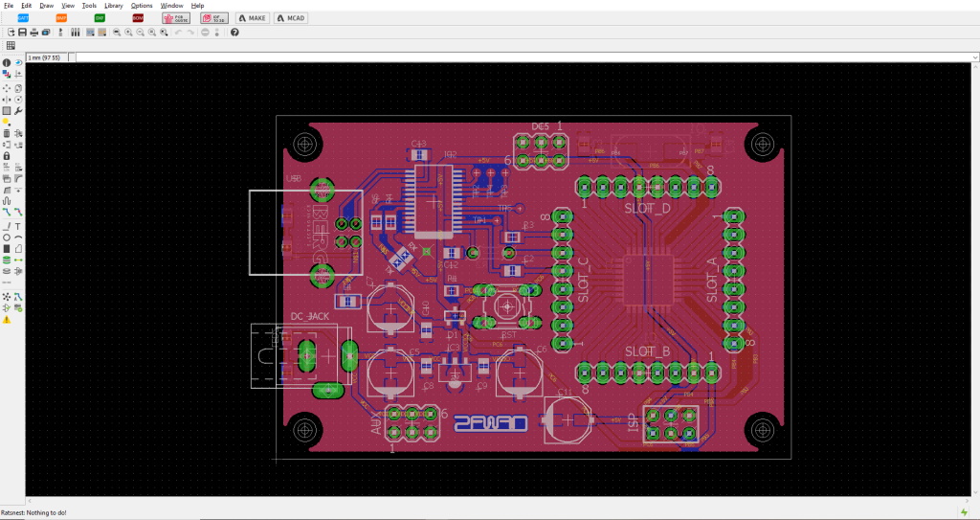Open the layer settings color squares icon

pyautogui.click(x=7, y=74)
